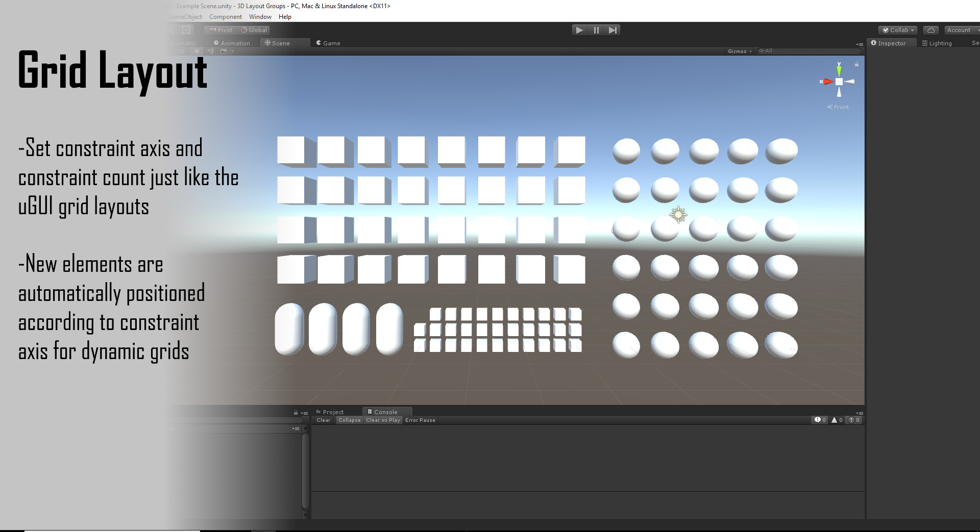Viewport: 980px width, 532px height.
Task: Open the Account dropdown
Action: pos(962,30)
